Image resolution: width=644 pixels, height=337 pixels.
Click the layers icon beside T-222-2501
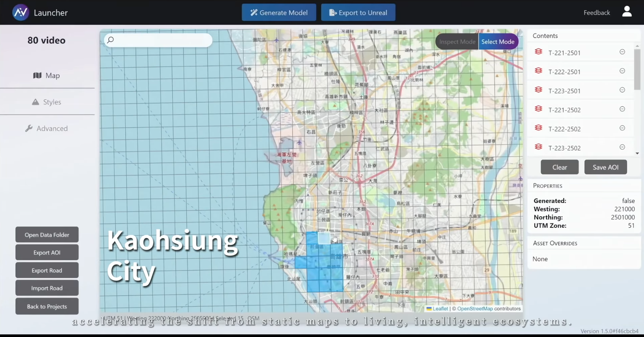tap(538, 71)
